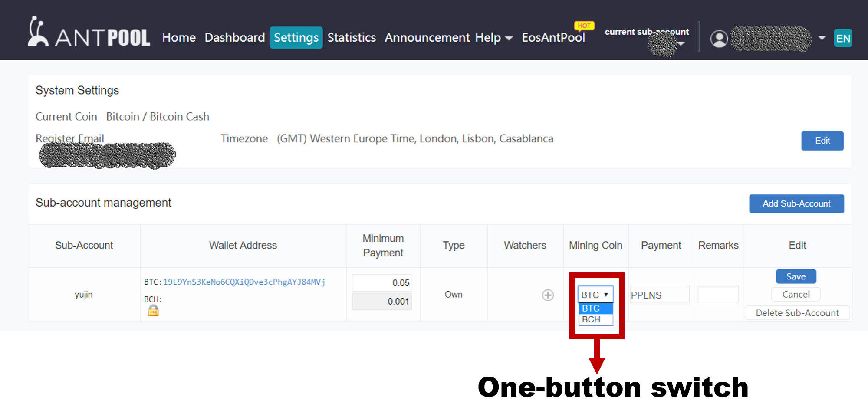Click the Register Email label
Image resolution: width=868 pixels, height=420 pixels.
click(x=70, y=138)
